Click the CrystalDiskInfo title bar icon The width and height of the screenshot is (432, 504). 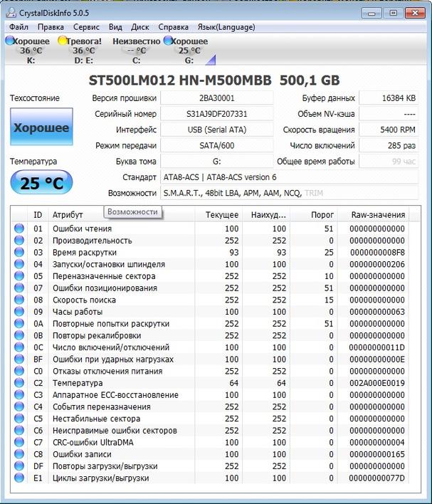click(x=11, y=13)
